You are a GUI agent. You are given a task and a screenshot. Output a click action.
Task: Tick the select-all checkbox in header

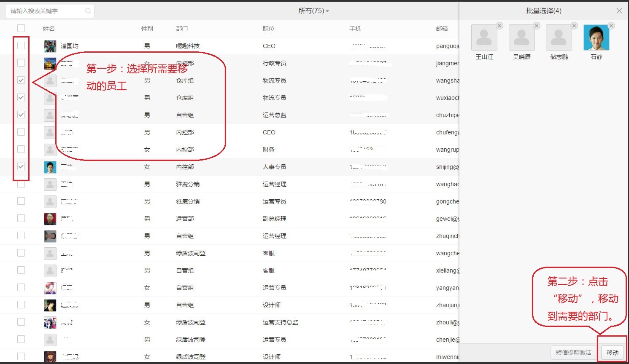[x=21, y=28]
